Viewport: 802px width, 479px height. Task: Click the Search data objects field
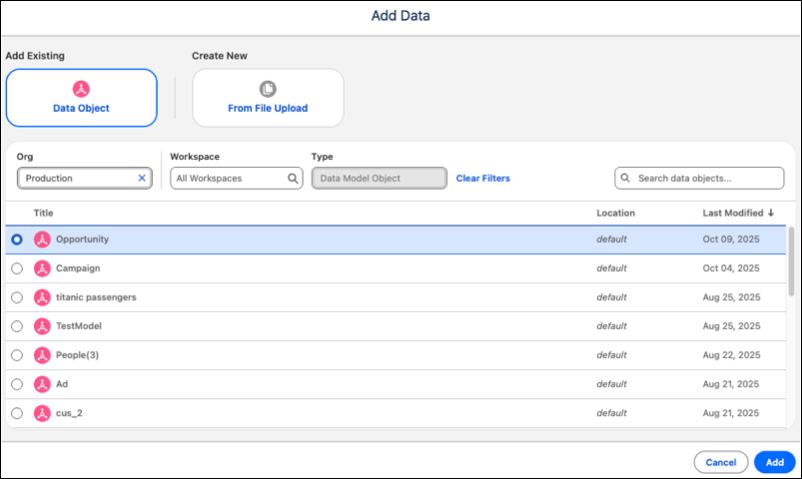[699, 178]
